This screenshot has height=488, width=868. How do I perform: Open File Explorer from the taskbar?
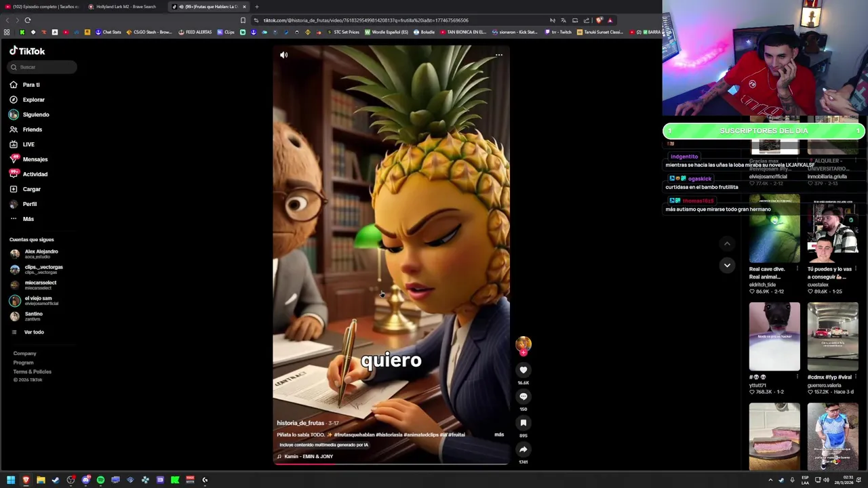pyautogui.click(x=41, y=480)
